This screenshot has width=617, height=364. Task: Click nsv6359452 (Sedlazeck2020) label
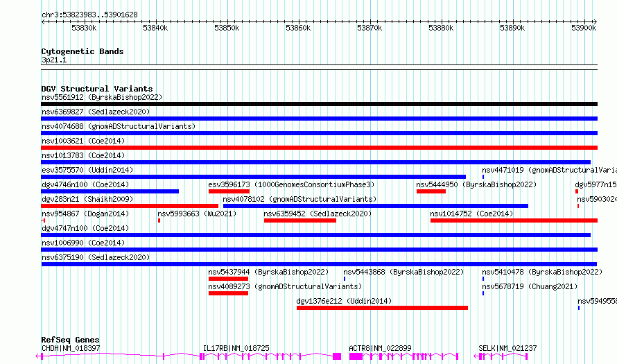pos(318,214)
